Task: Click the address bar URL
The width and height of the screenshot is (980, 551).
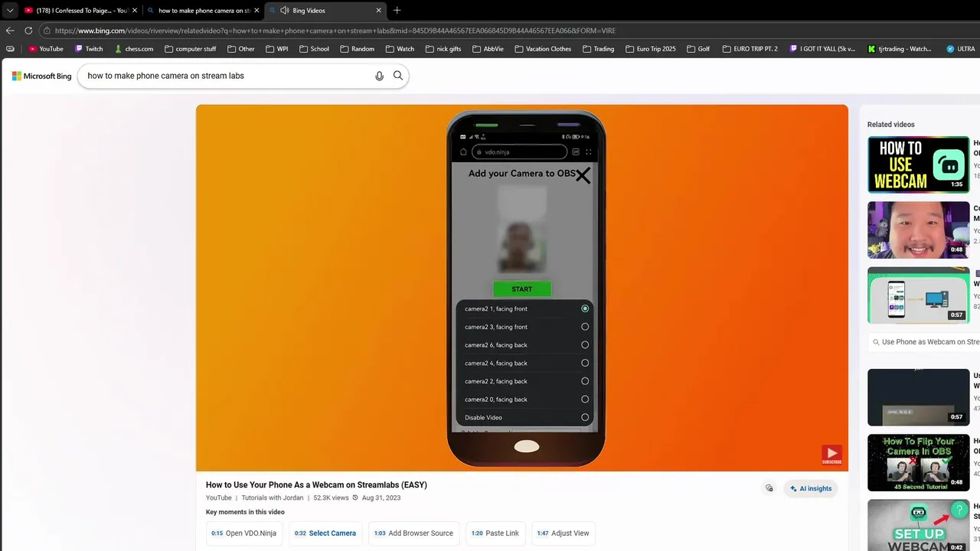Action: point(335,31)
